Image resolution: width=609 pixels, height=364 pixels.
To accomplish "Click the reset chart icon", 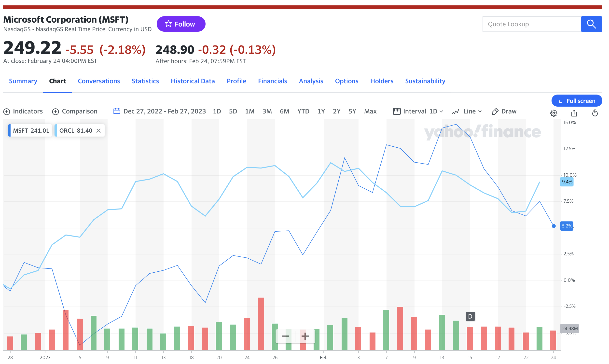I will tap(595, 113).
